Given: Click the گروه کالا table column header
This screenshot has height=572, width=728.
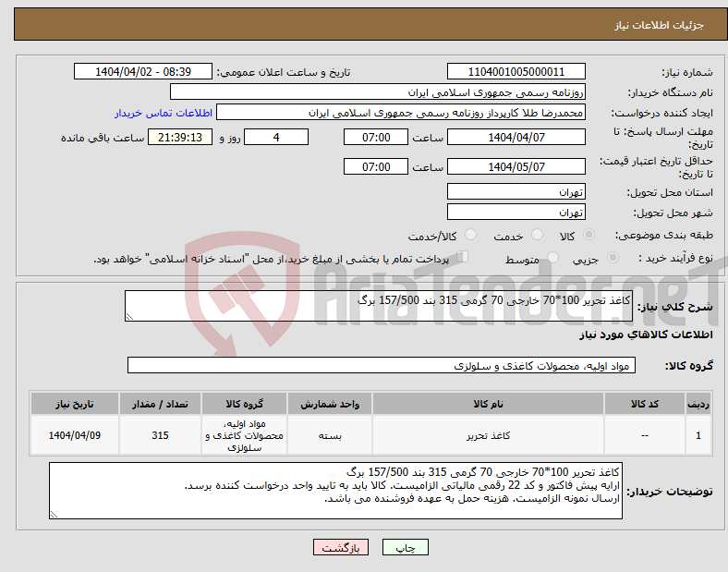Looking at the screenshot, I should coord(244,404).
